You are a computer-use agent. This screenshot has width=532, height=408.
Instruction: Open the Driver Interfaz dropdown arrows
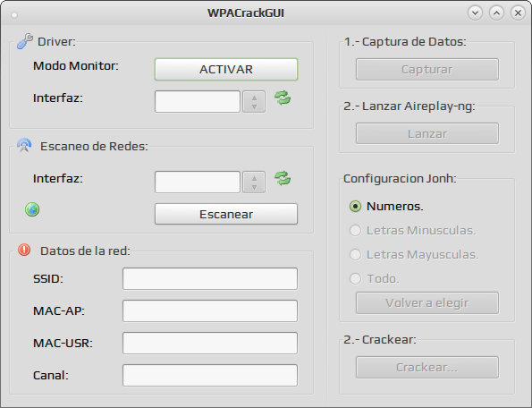[x=254, y=101]
